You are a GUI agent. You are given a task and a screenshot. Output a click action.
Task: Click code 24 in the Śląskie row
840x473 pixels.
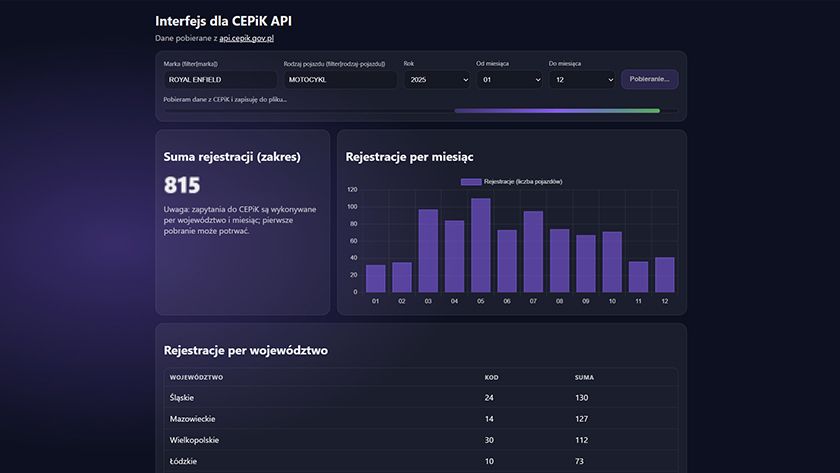[489, 398]
